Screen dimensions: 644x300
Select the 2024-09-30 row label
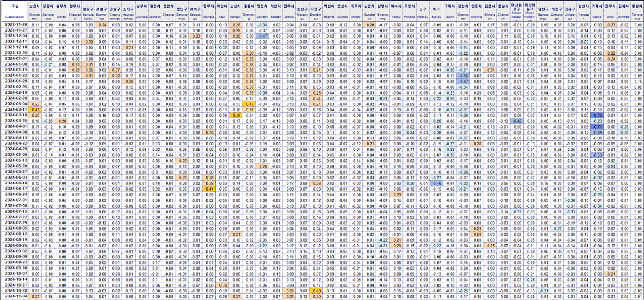pos(14,267)
